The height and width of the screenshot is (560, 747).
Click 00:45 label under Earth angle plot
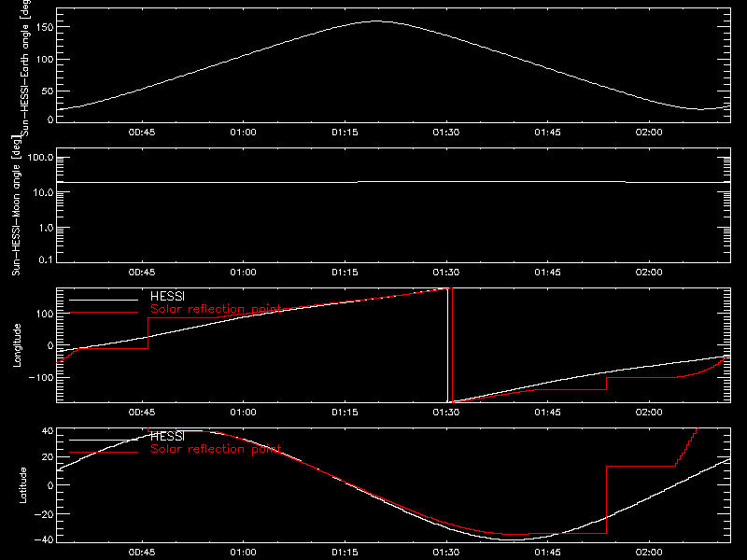[x=142, y=133]
